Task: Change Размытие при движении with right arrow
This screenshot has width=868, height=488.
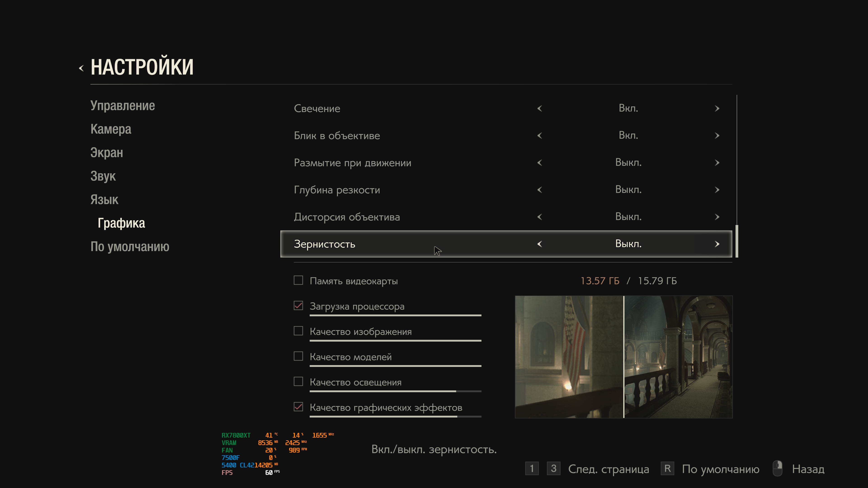Action: point(717,163)
